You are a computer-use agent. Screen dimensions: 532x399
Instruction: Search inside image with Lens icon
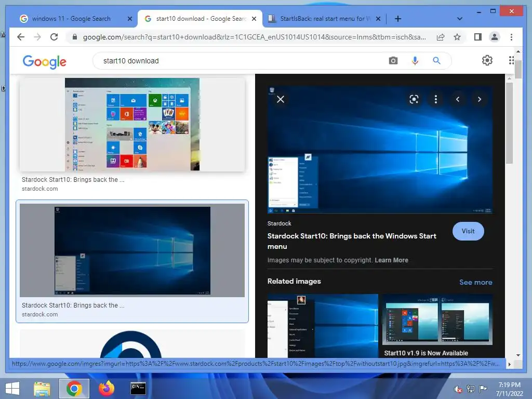tap(414, 99)
